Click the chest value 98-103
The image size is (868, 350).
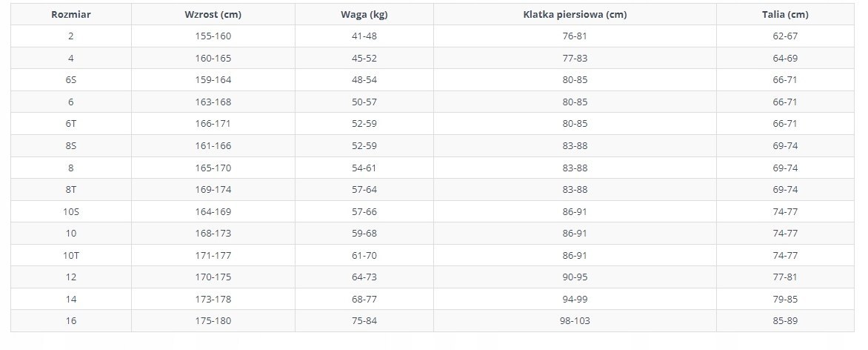pos(575,321)
